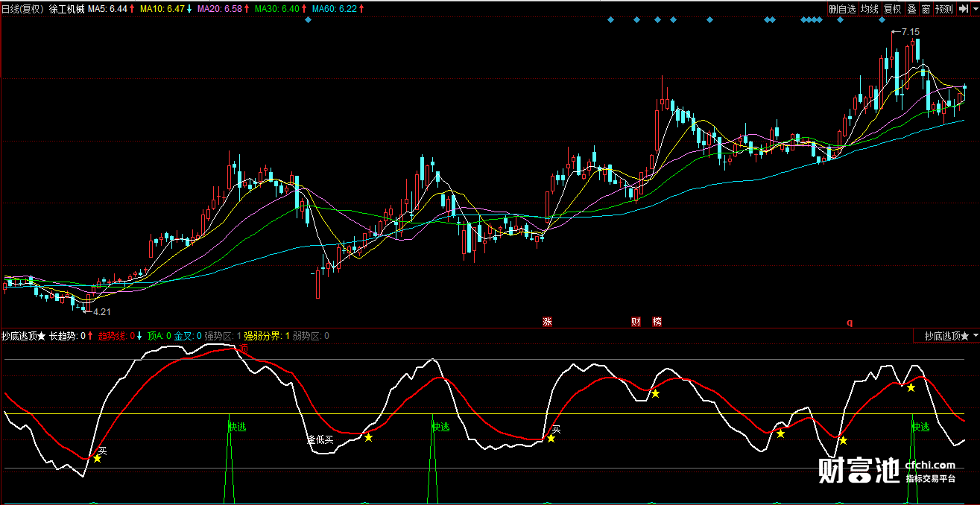
Task: Click the 日线(复权) period label
Action: 22,9
